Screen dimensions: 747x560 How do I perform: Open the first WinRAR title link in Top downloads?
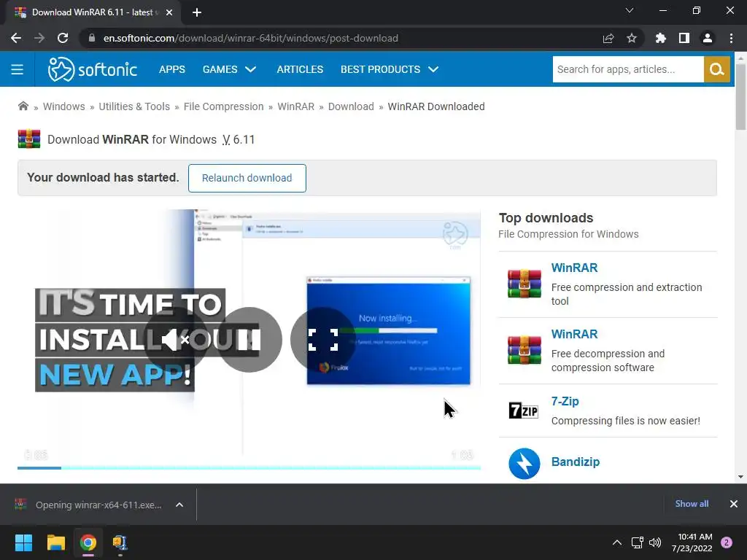[574, 268]
